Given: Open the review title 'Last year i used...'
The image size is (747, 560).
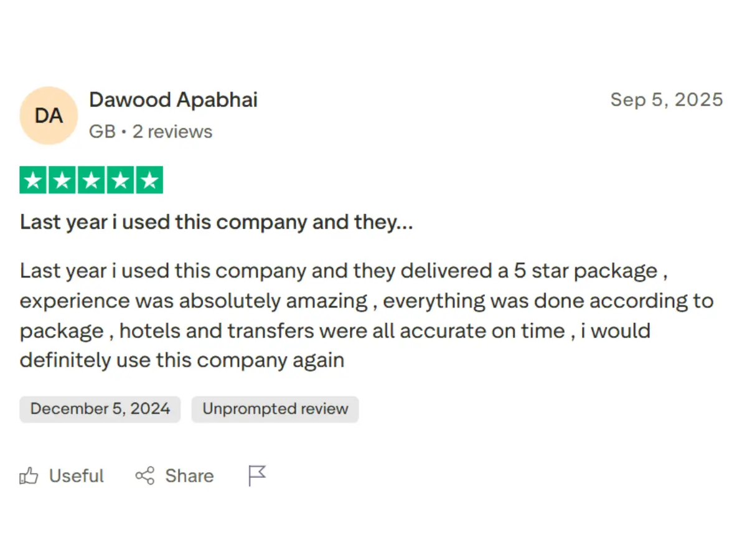Looking at the screenshot, I should 216,222.
